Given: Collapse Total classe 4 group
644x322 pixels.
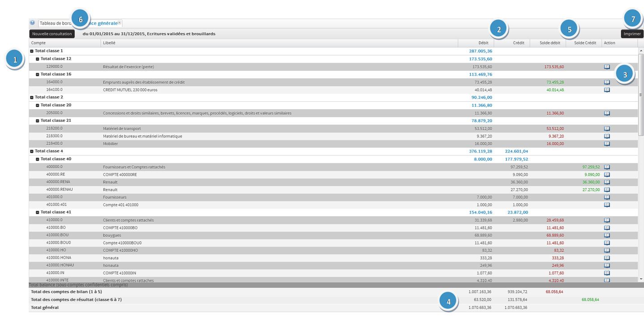Looking at the screenshot, I should pyautogui.click(x=32, y=151).
